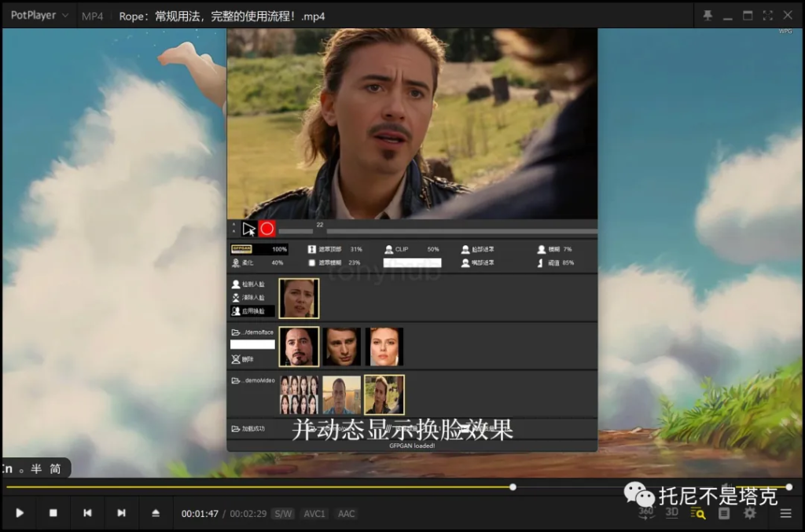Toggle the 遮罩顶部 mask top icon
Screen dimensions: 805x532
click(x=311, y=249)
